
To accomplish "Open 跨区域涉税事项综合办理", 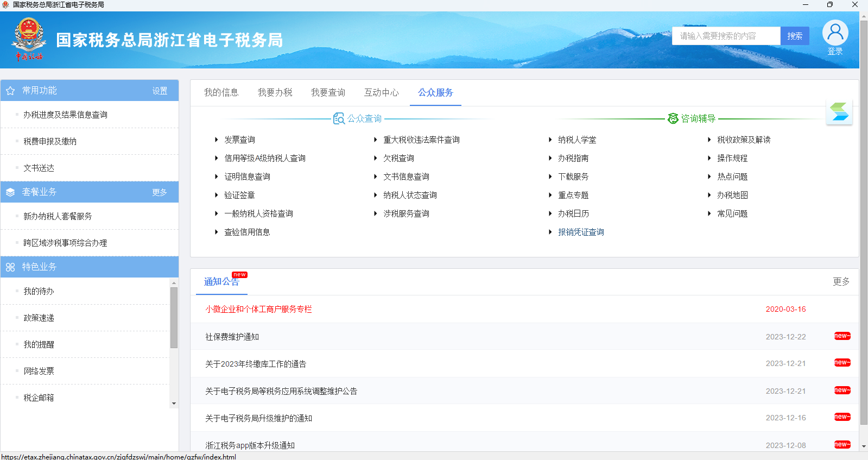I will 65,243.
